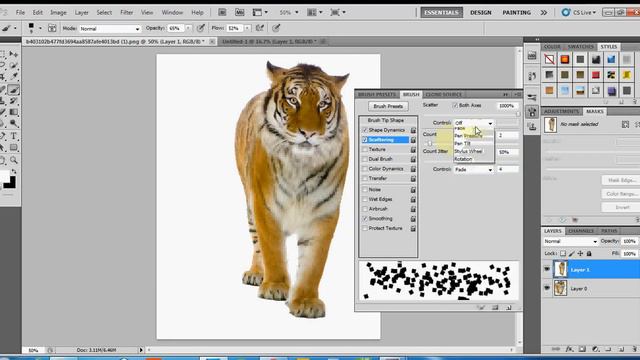Add layer style fx icon
Screen dimensions: 640x360
(x=569, y=349)
